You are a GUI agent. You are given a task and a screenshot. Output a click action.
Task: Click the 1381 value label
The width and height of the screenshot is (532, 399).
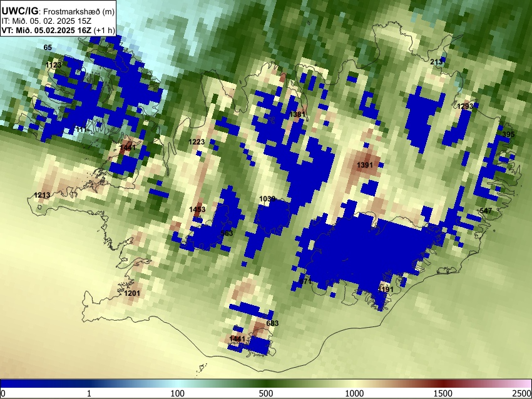pyautogui.click(x=297, y=114)
